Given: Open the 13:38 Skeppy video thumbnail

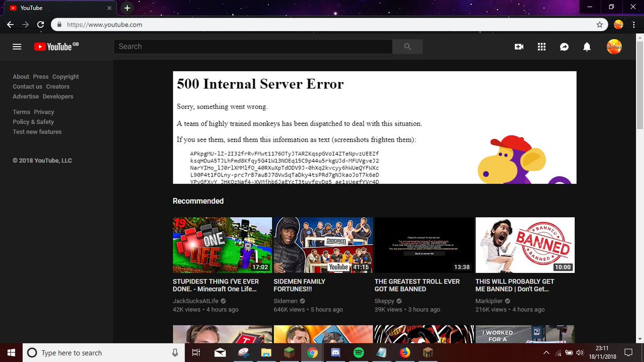Looking at the screenshot, I should 424,245.
